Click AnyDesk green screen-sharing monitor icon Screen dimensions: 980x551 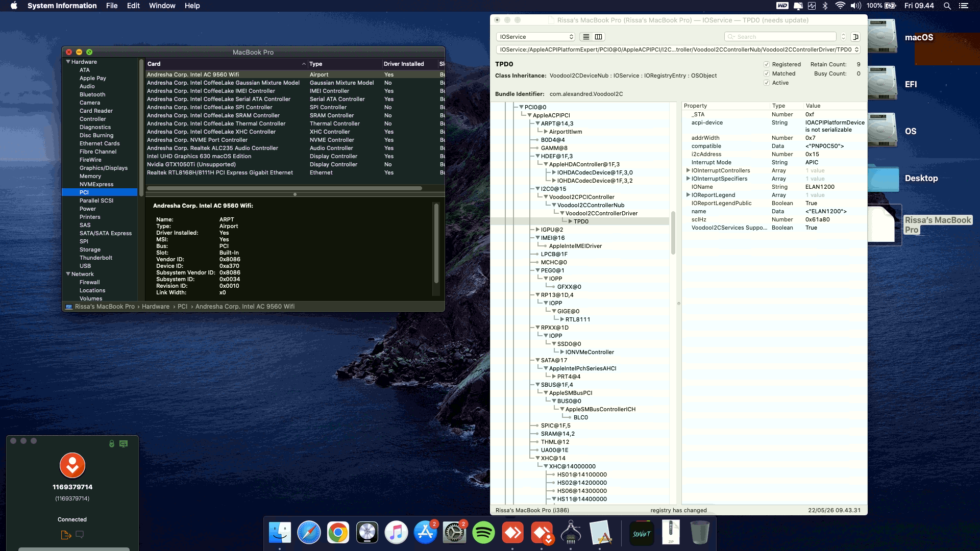(x=124, y=444)
